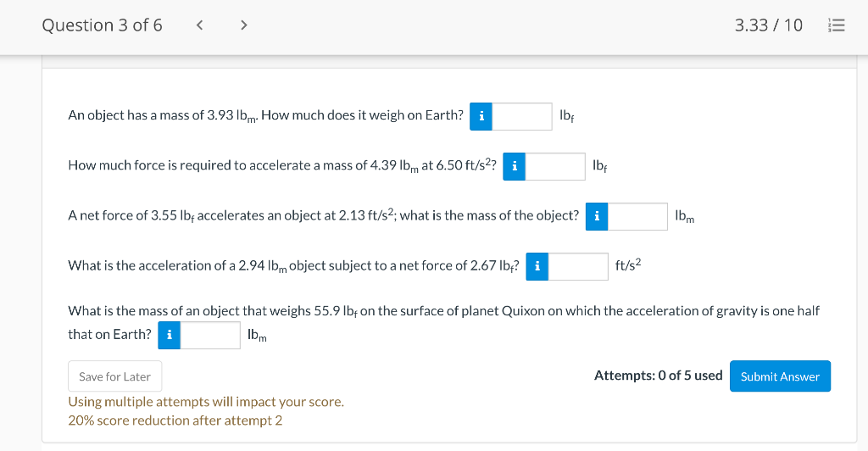Image resolution: width=868 pixels, height=451 pixels.
Task: Focus the acceleration ft/s² answer box
Action: coord(578,266)
